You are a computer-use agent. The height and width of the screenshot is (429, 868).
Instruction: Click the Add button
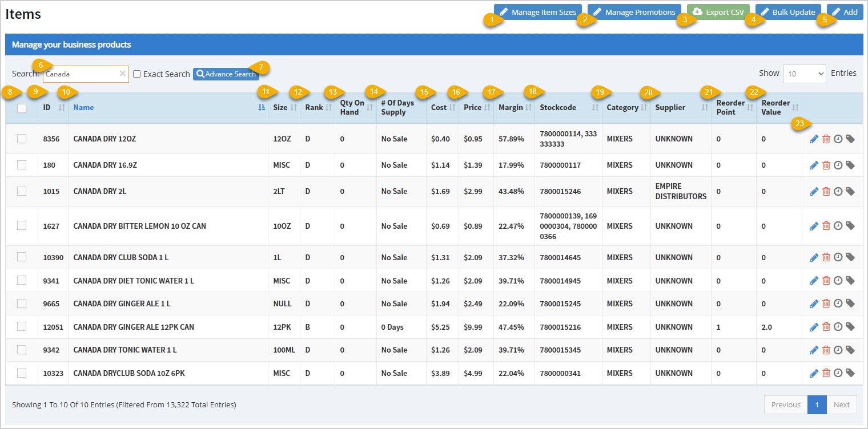pyautogui.click(x=845, y=11)
